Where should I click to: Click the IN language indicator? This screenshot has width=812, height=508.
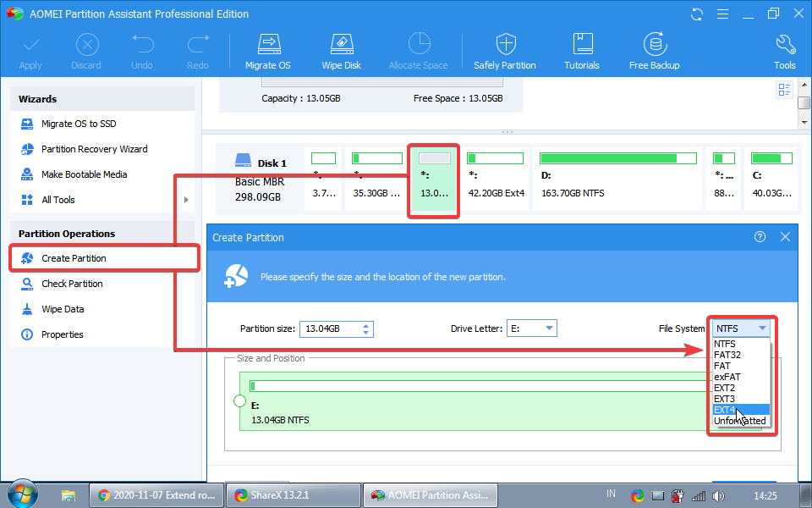(611, 494)
